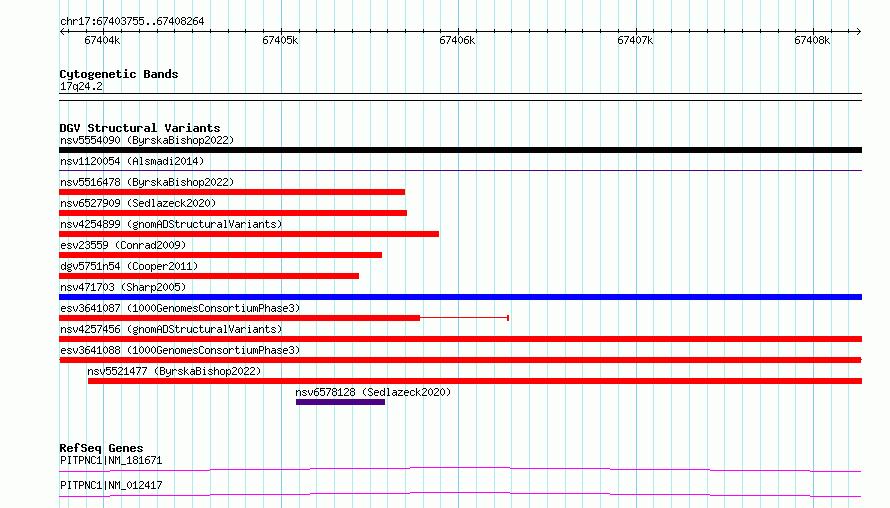Open nsv6527909 (Sedlazeck2020) variant label
Image resolution: width=890 pixels, height=508 pixels.
point(138,203)
